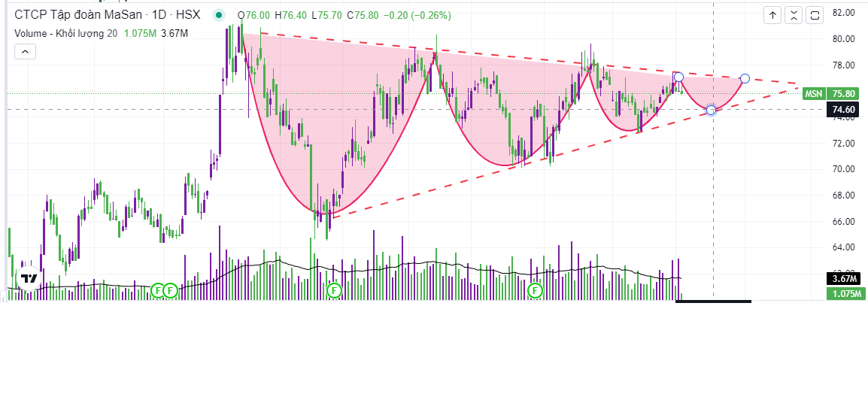Click the 66.00 price axis label
The width and height of the screenshot is (868, 406).
pos(843,221)
